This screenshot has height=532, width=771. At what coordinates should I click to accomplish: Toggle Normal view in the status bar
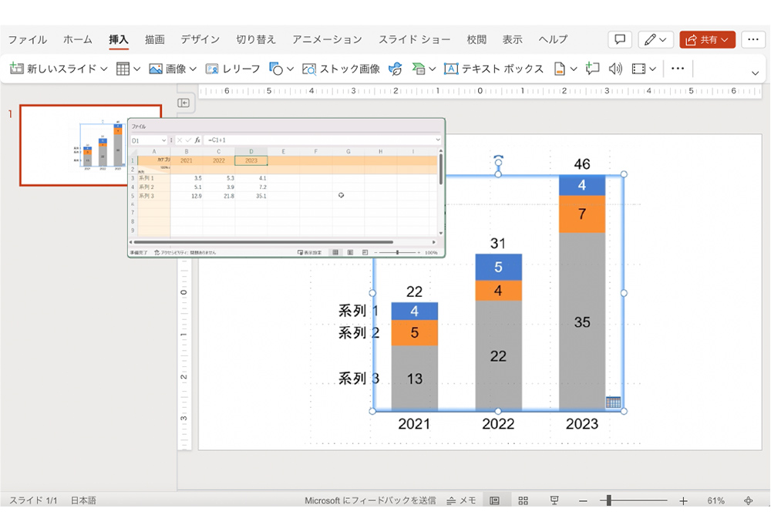pyautogui.click(x=494, y=500)
